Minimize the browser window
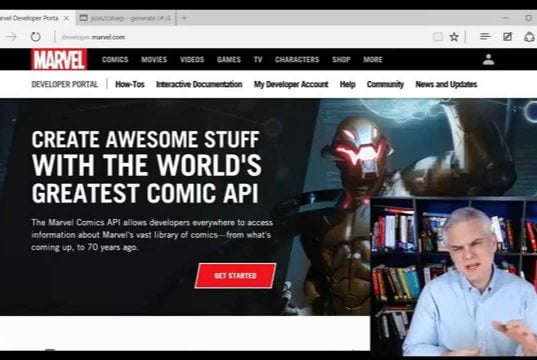Viewport: 537px width, 360px height. coord(506,17)
